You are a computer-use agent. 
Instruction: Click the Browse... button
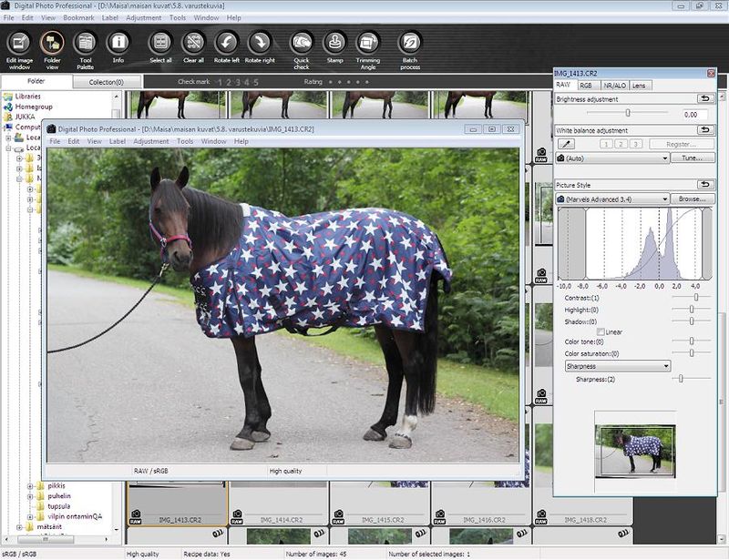[x=693, y=199]
